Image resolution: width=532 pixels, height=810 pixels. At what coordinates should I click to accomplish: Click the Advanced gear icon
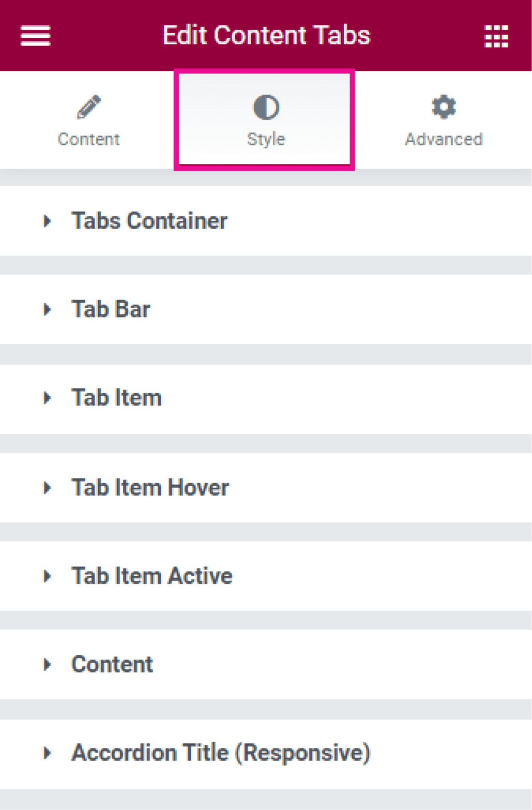(x=444, y=107)
